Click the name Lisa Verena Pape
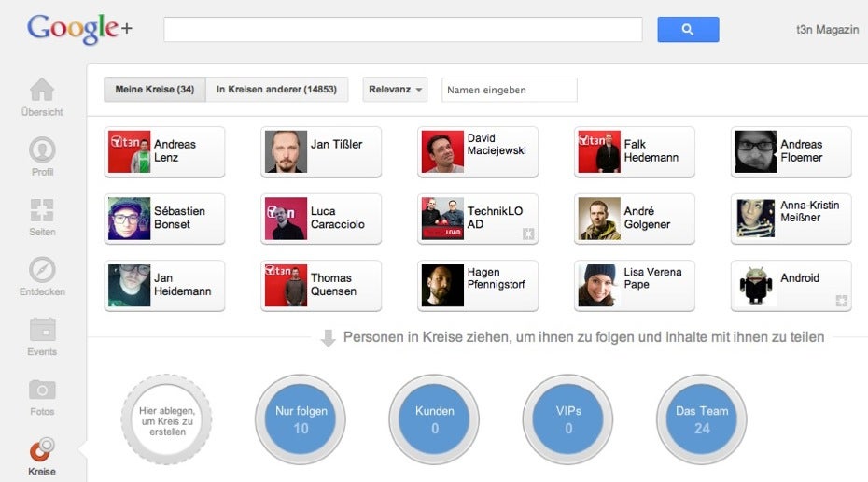The image size is (868, 482). pos(652,278)
